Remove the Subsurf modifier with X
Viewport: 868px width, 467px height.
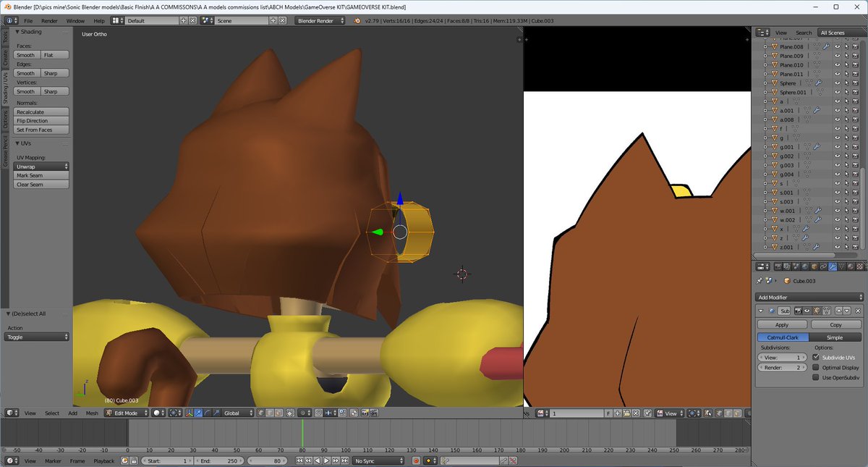pos(857,311)
